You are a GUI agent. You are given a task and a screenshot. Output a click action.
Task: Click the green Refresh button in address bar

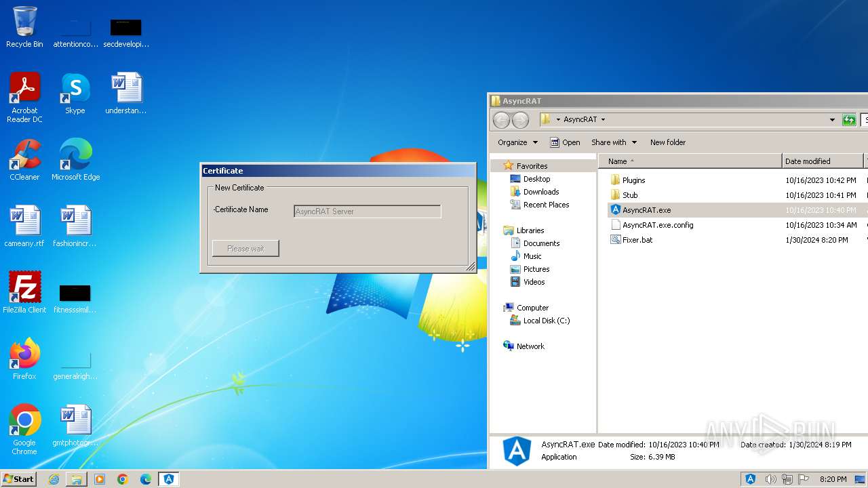[849, 119]
